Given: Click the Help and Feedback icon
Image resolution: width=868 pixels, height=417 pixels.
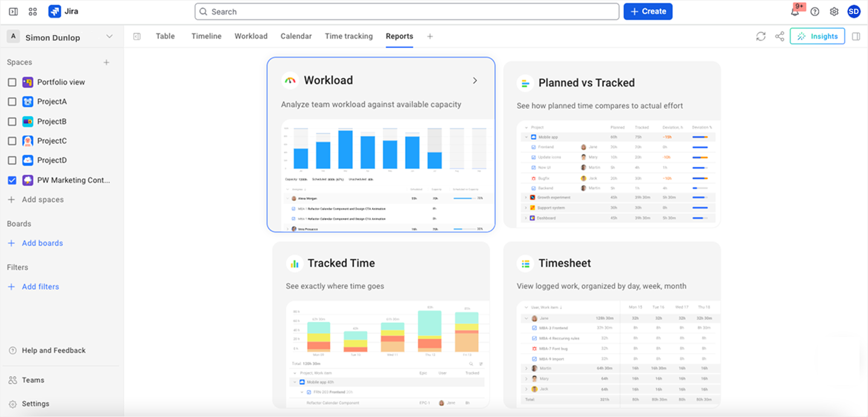Looking at the screenshot, I should (x=13, y=350).
